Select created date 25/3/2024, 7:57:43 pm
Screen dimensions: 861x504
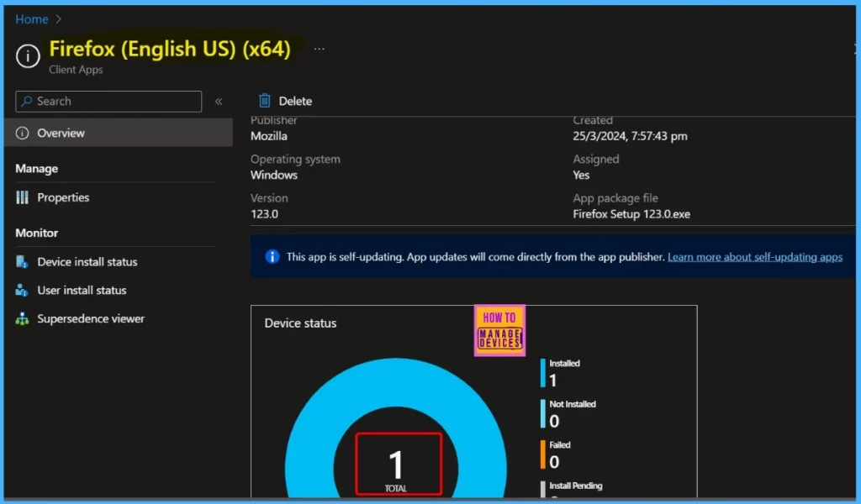coord(630,136)
